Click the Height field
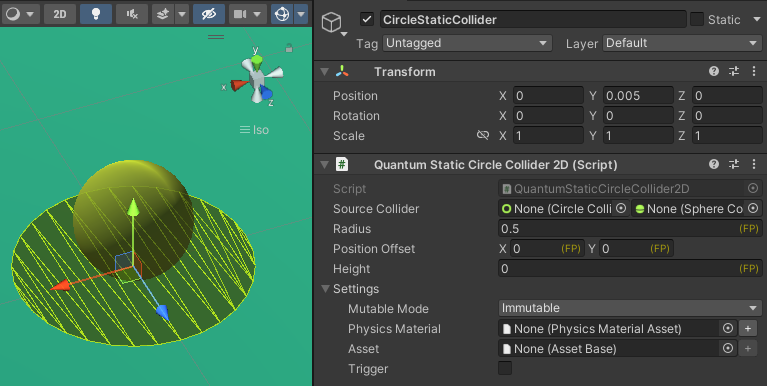This screenshot has width=767, height=386. tap(630, 269)
